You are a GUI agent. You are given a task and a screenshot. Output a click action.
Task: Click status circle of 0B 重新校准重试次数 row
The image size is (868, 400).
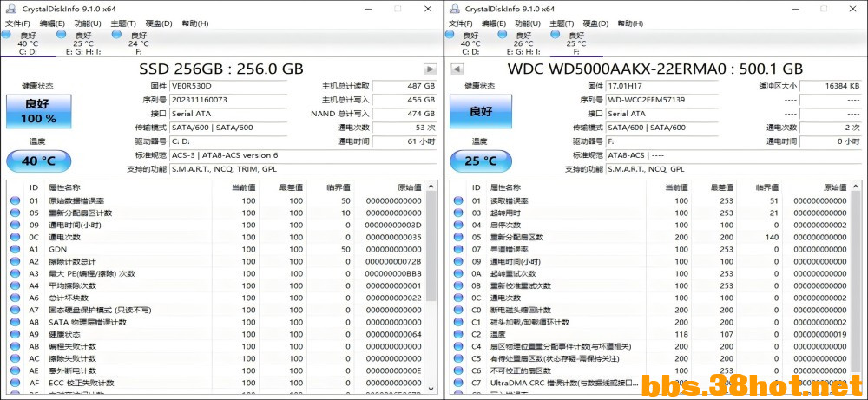tap(457, 285)
